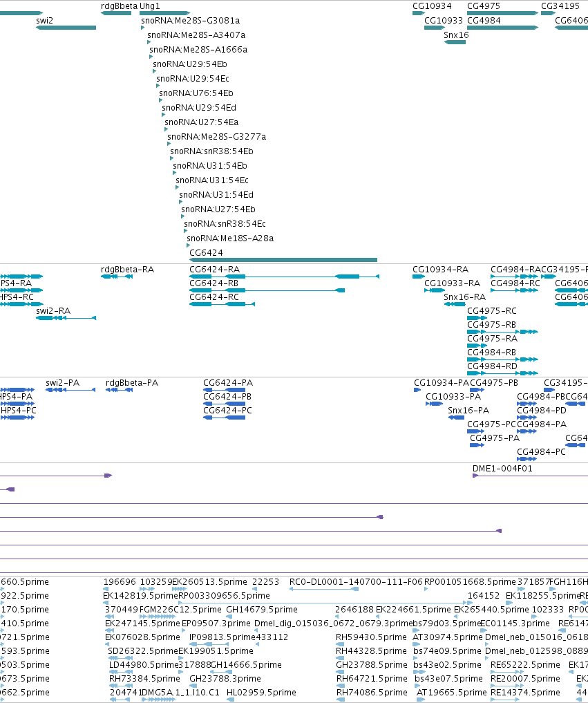Select DME1-004F01 clone label
Screen dimensions: 588x703
(502, 469)
